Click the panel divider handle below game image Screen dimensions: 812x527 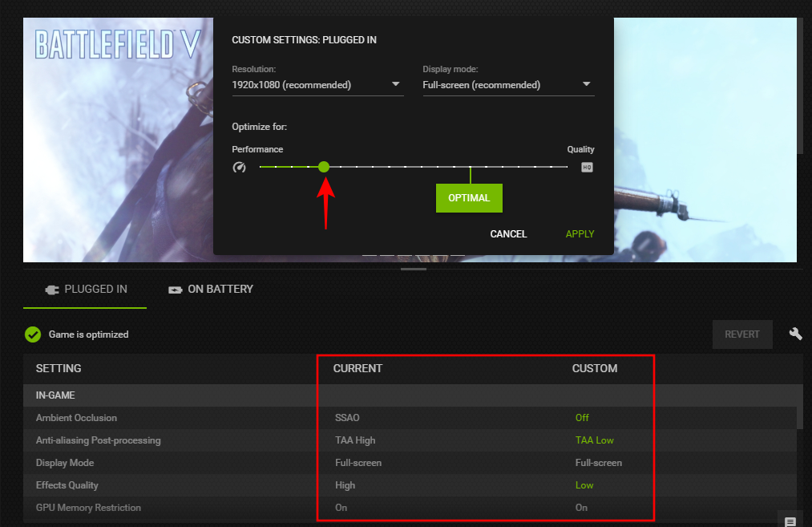[414, 269]
